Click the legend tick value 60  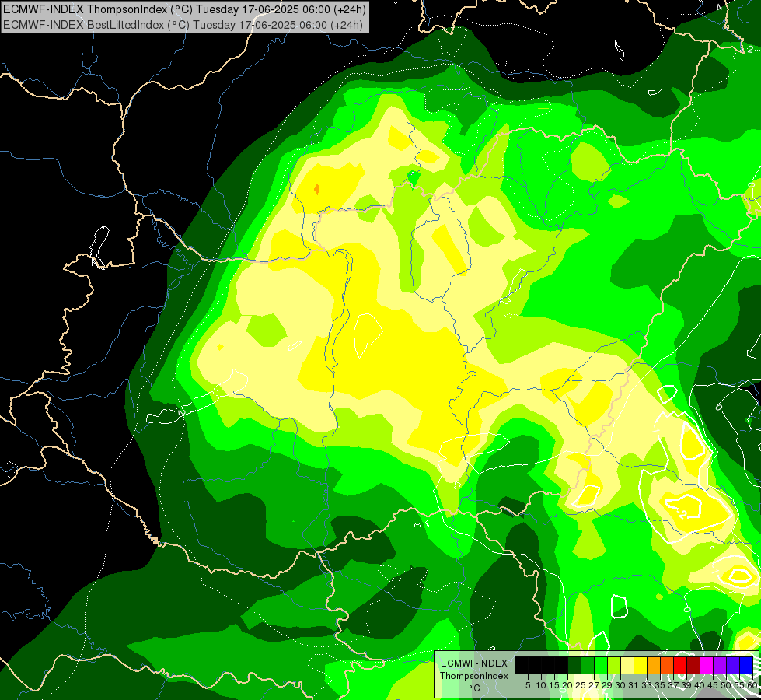[x=752, y=685]
